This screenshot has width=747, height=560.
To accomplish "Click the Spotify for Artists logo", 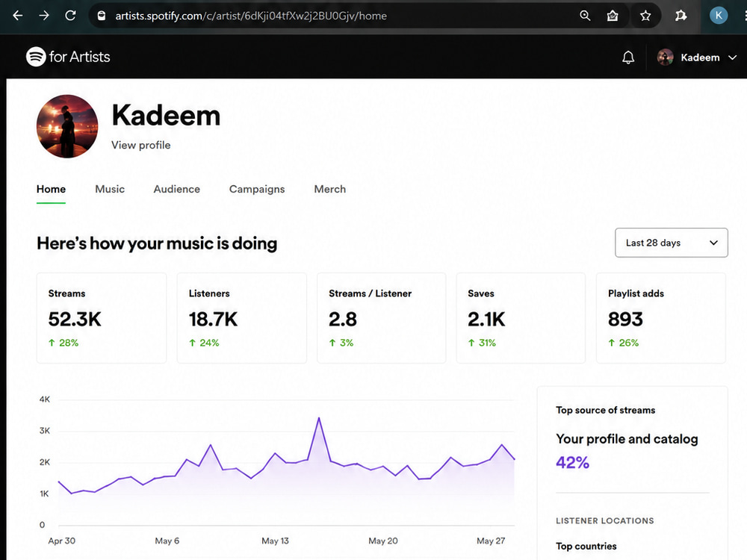I will pyautogui.click(x=68, y=57).
